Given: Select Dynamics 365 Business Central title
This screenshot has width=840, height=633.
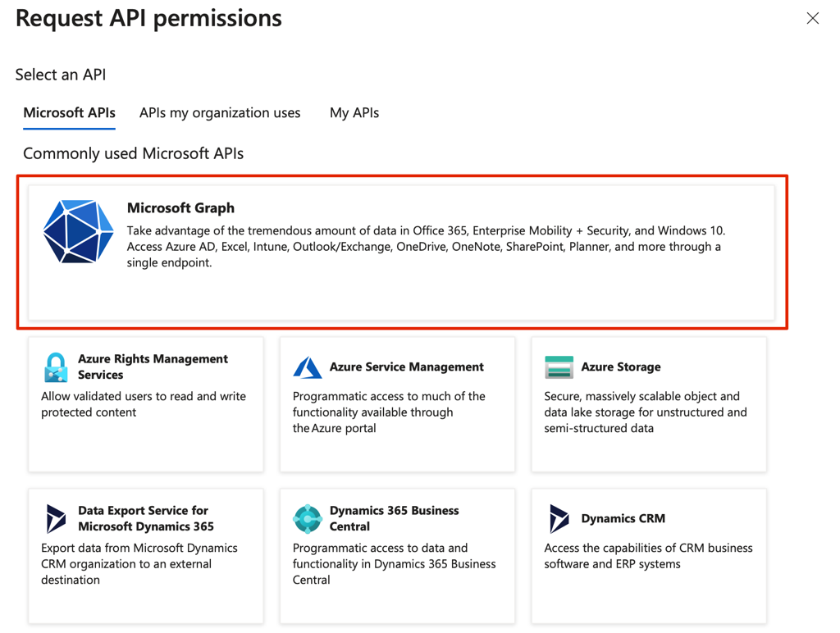Looking at the screenshot, I should [395, 518].
